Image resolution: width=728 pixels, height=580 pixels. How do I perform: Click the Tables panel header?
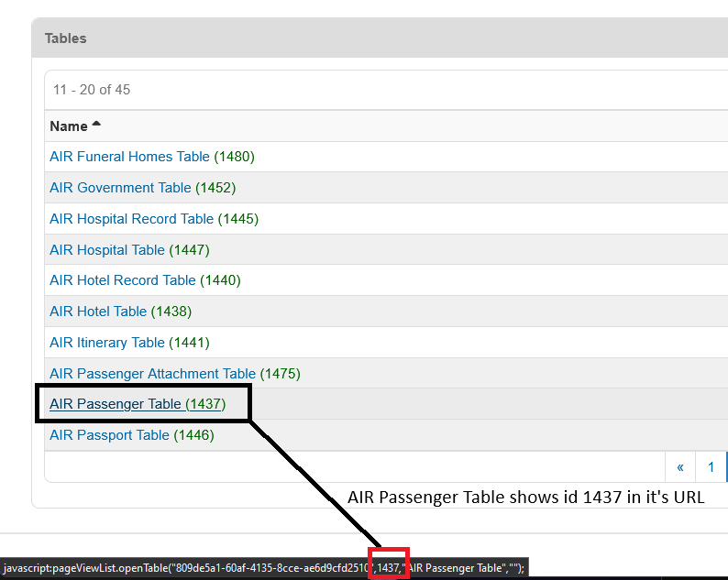66,38
